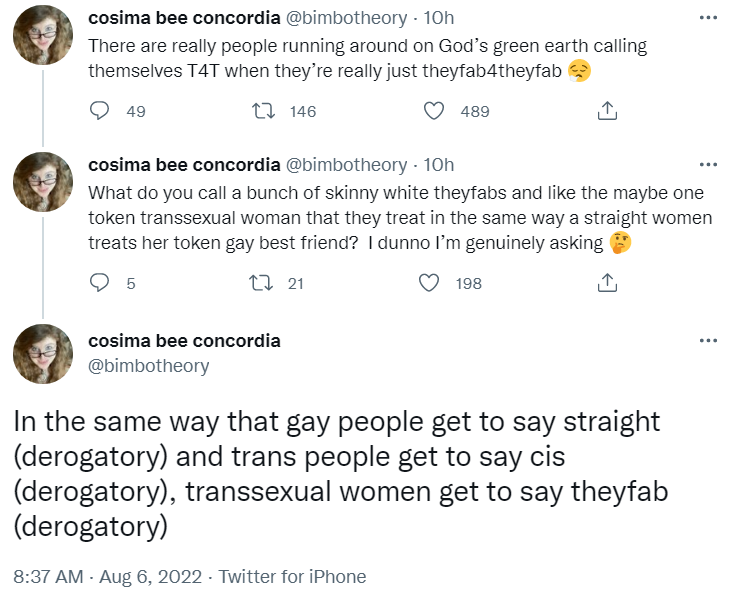Open the main tweet's profile avatar

(43, 354)
